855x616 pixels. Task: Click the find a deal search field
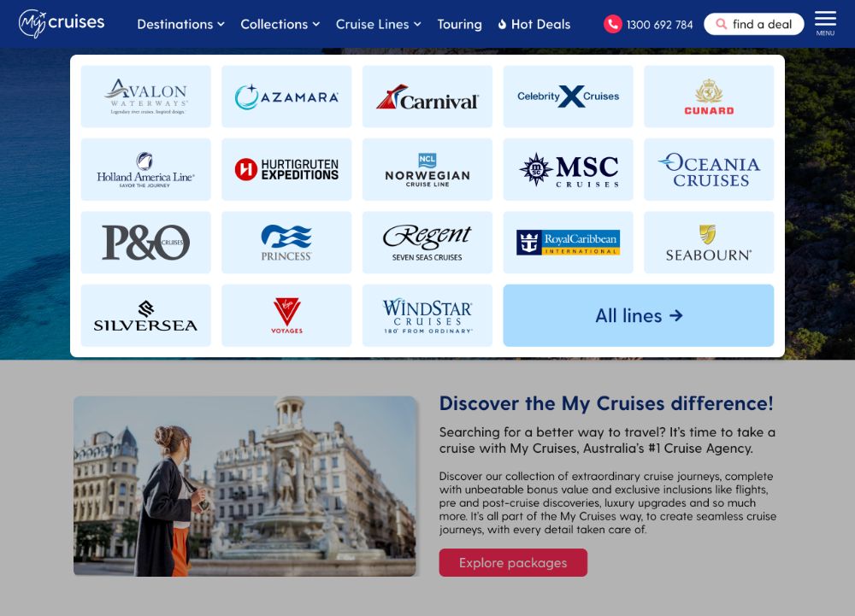click(x=753, y=24)
